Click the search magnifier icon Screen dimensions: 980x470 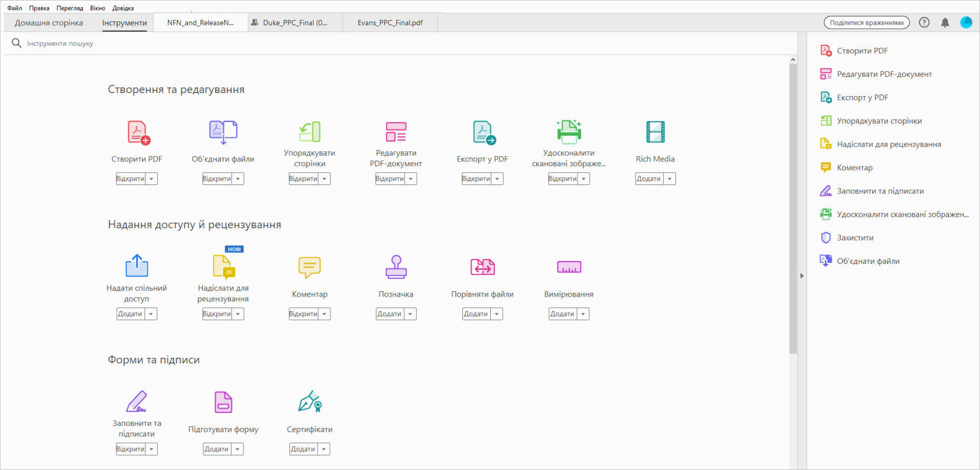16,43
